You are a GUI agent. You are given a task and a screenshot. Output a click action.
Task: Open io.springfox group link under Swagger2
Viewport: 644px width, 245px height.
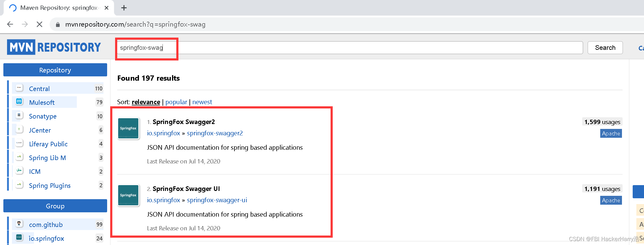[164, 133]
